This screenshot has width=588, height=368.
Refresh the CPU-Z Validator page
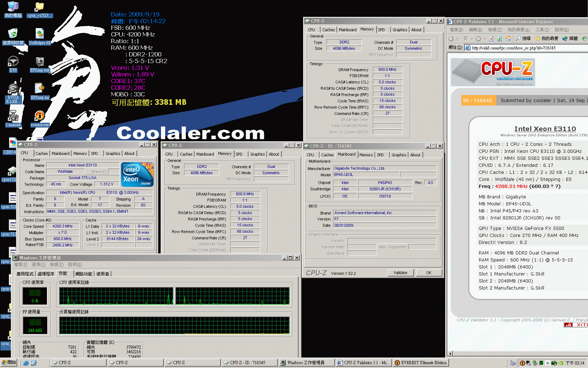(x=500, y=39)
